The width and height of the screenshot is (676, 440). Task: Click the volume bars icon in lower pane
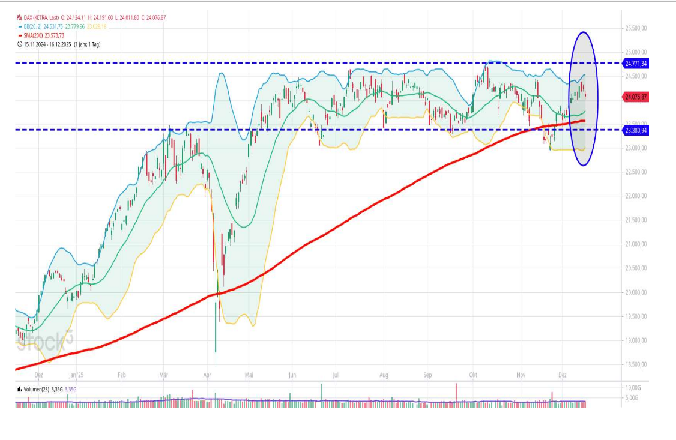(19, 389)
